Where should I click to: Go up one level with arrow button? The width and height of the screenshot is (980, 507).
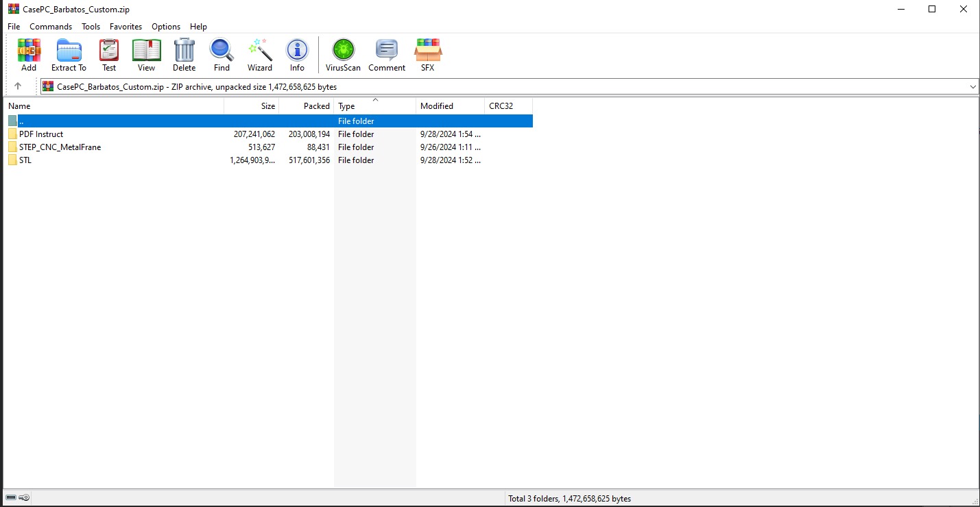(x=18, y=86)
